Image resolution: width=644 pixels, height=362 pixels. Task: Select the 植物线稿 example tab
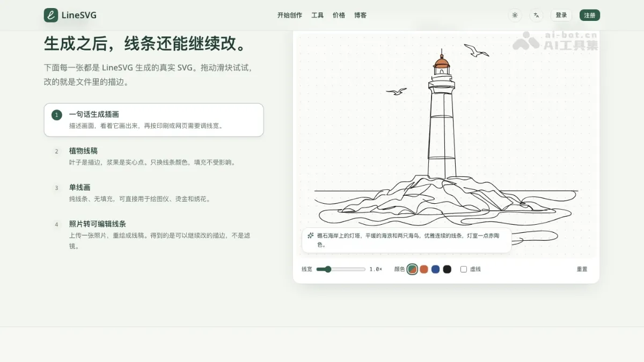pyautogui.click(x=153, y=156)
